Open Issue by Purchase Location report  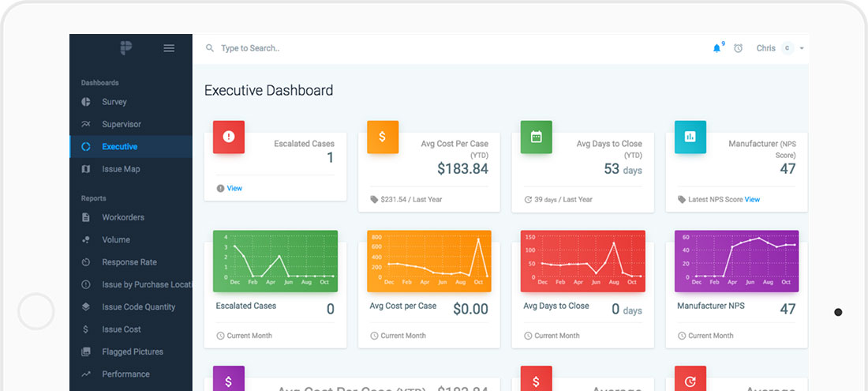[x=131, y=284]
